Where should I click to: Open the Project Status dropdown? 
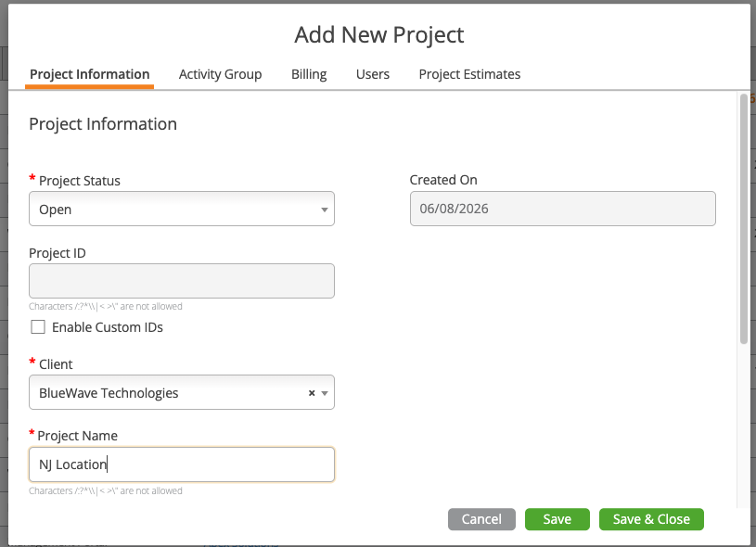click(x=182, y=209)
